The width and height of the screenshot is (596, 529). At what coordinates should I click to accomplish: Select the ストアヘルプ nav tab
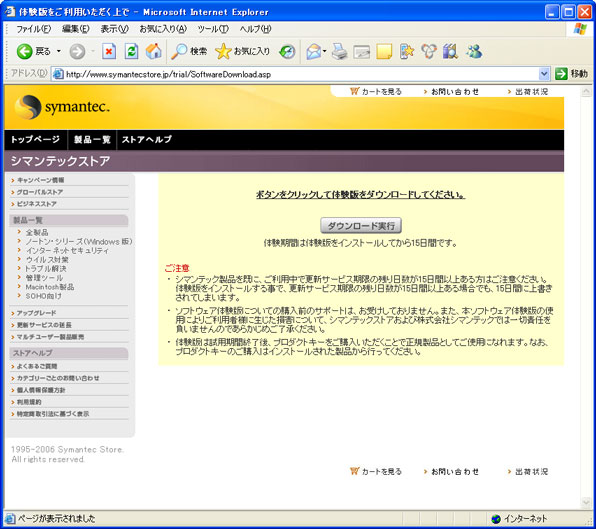click(147, 139)
